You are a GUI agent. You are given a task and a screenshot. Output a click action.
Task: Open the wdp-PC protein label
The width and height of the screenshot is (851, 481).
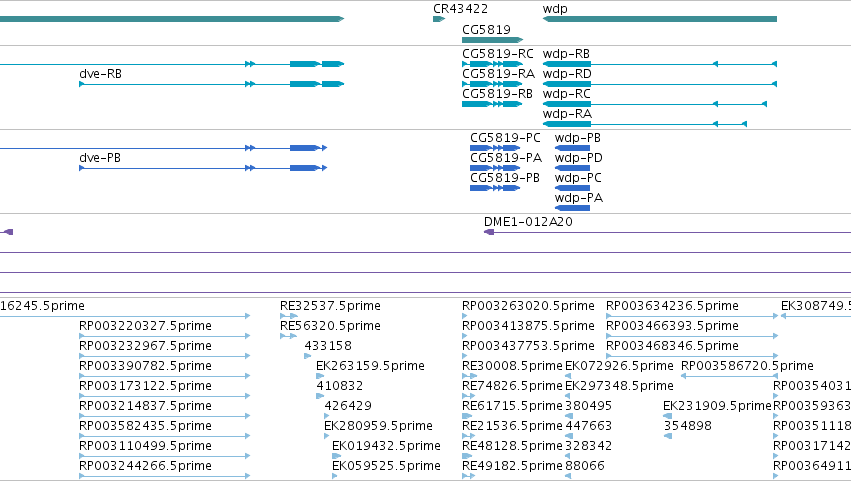pyautogui.click(x=578, y=178)
